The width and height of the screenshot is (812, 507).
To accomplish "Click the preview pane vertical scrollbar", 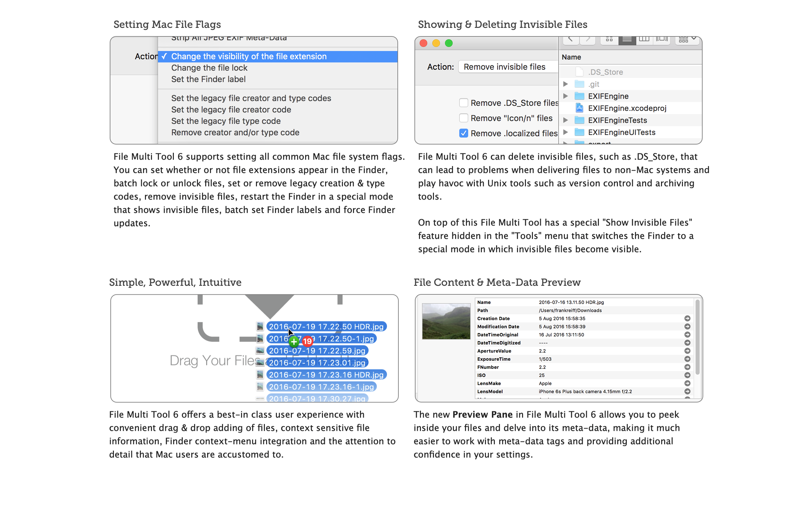I will tap(697, 337).
